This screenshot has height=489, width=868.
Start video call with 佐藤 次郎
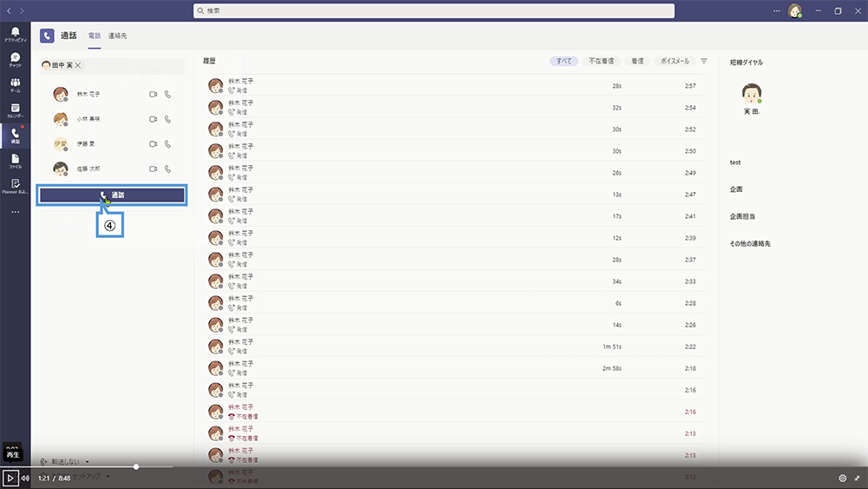(x=153, y=169)
